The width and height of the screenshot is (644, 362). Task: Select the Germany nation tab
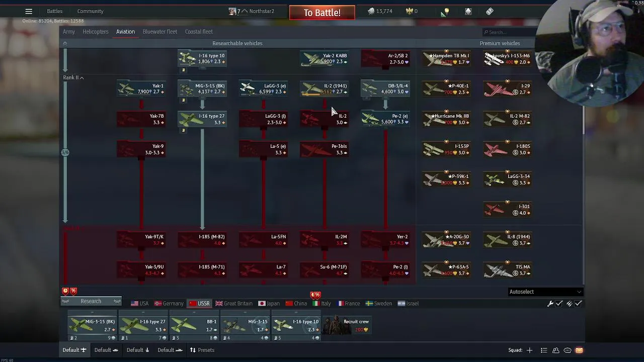pos(169,303)
